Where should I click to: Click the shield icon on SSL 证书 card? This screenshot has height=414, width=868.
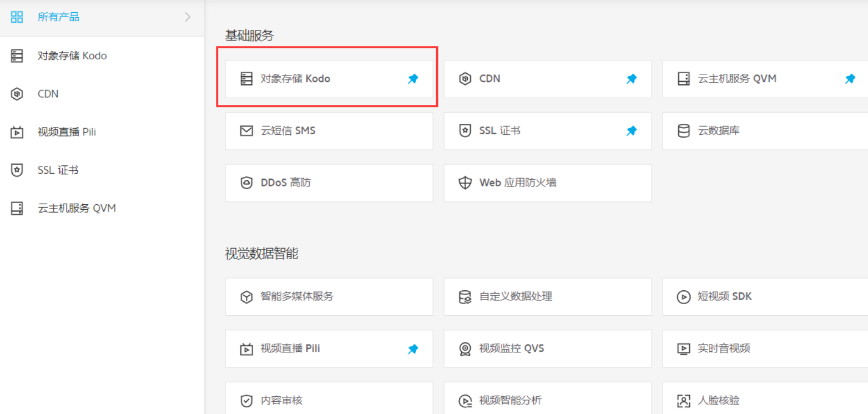coord(465,131)
